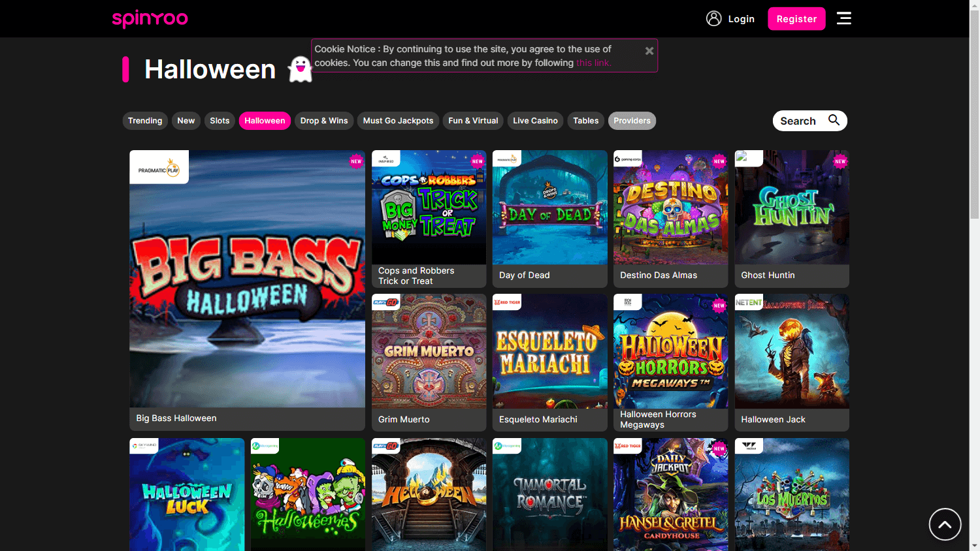The height and width of the screenshot is (551, 980).
Task: Click the Spinyoo logo
Action: point(150,19)
